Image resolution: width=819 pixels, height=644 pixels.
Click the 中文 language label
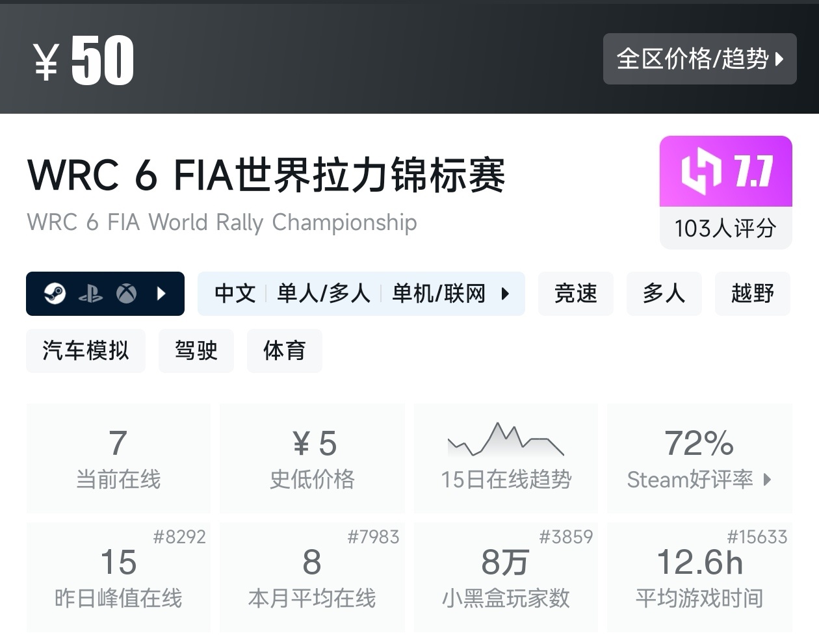tap(235, 294)
